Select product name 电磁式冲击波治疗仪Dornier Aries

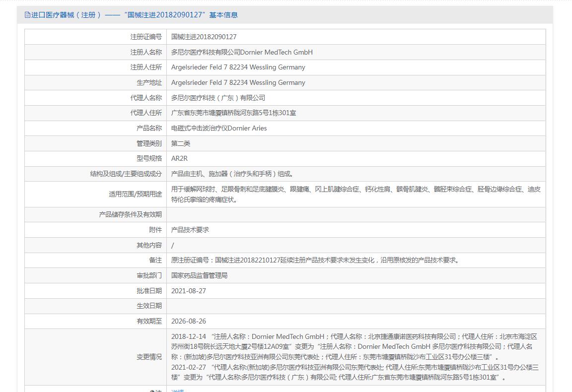[x=219, y=128]
